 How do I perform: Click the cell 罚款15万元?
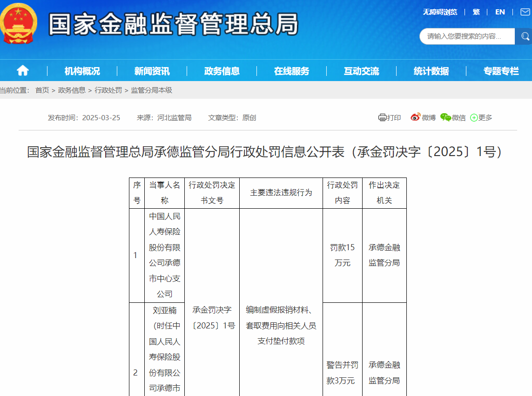tap(343, 255)
